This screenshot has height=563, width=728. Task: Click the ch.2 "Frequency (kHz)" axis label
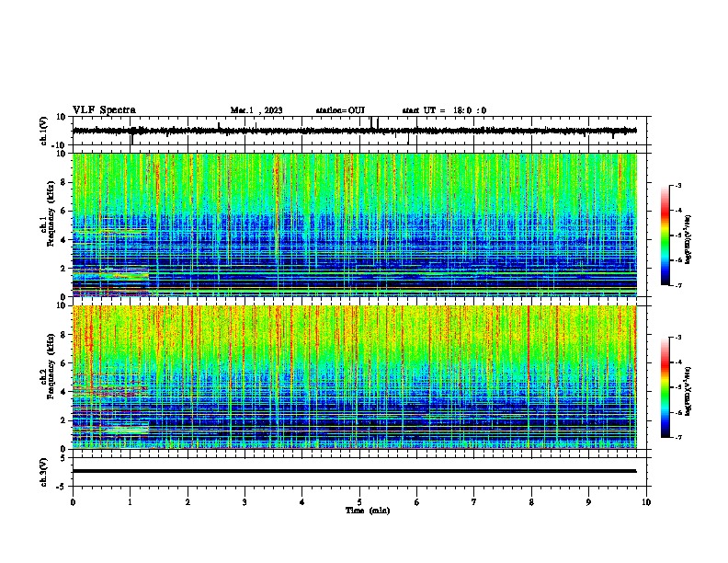pos(51,366)
